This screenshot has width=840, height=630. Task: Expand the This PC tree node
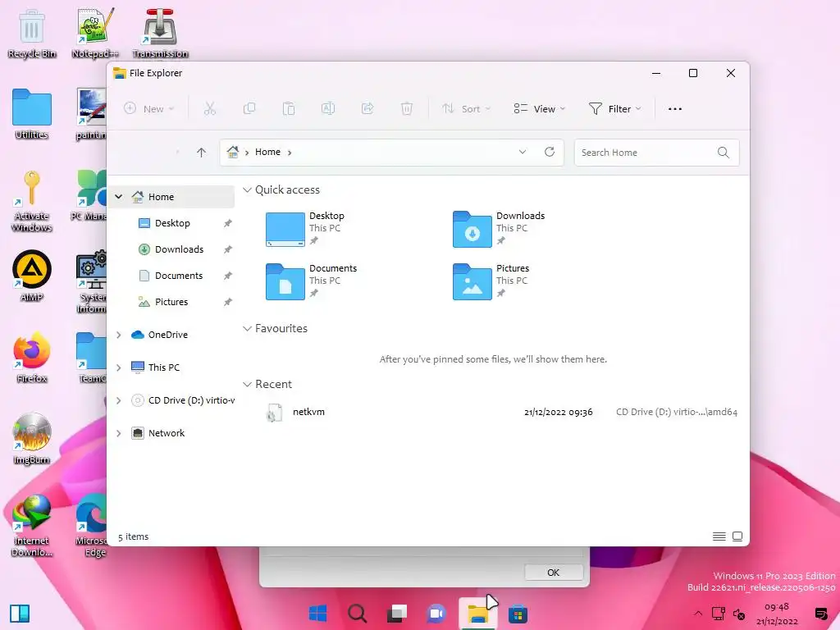(119, 367)
